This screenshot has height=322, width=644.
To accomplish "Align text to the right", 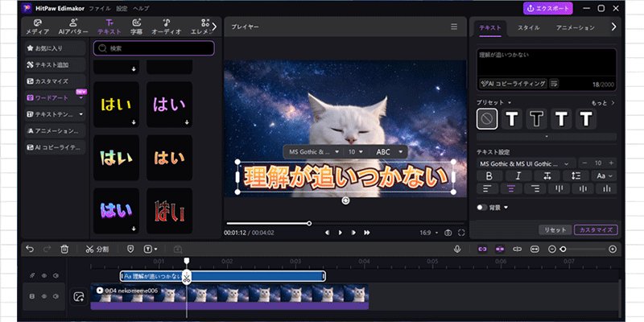I will (x=535, y=188).
